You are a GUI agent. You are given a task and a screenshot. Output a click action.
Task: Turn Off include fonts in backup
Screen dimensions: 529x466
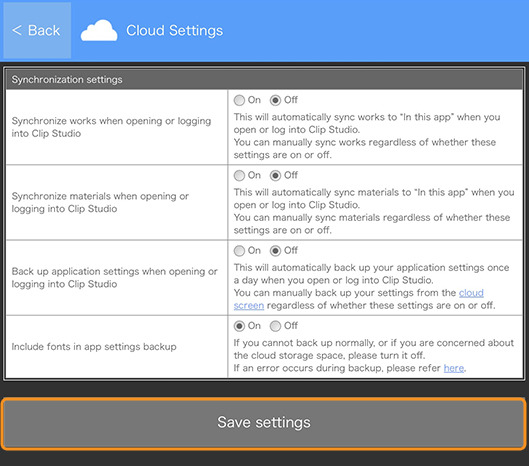pyautogui.click(x=275, y=326)
